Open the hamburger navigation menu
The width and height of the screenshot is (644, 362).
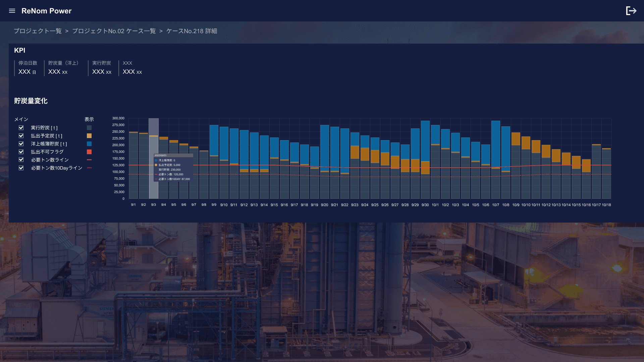(12, 11)
